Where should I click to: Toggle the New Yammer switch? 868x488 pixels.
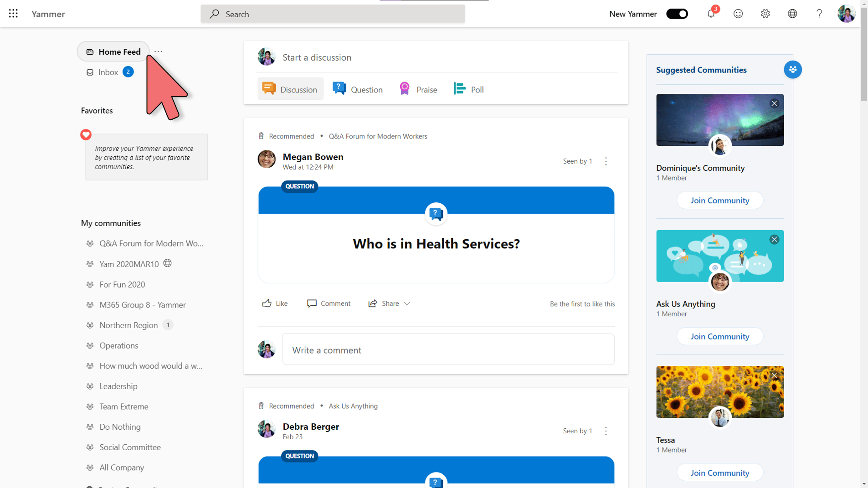coord(677,14)
